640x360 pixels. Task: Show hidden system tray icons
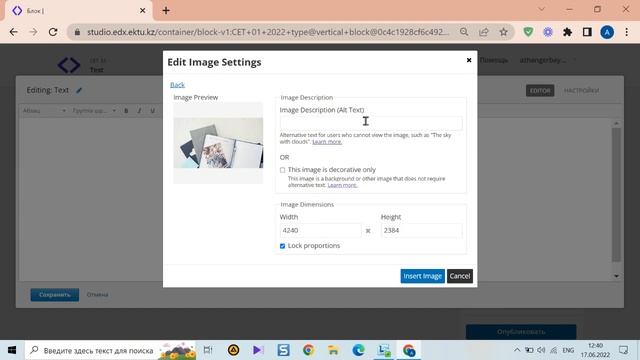click(x=517, y=350)
